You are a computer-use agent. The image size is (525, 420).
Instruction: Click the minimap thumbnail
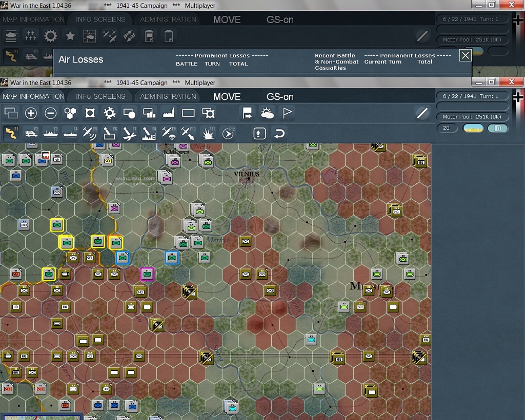click(x=41, y=417)
